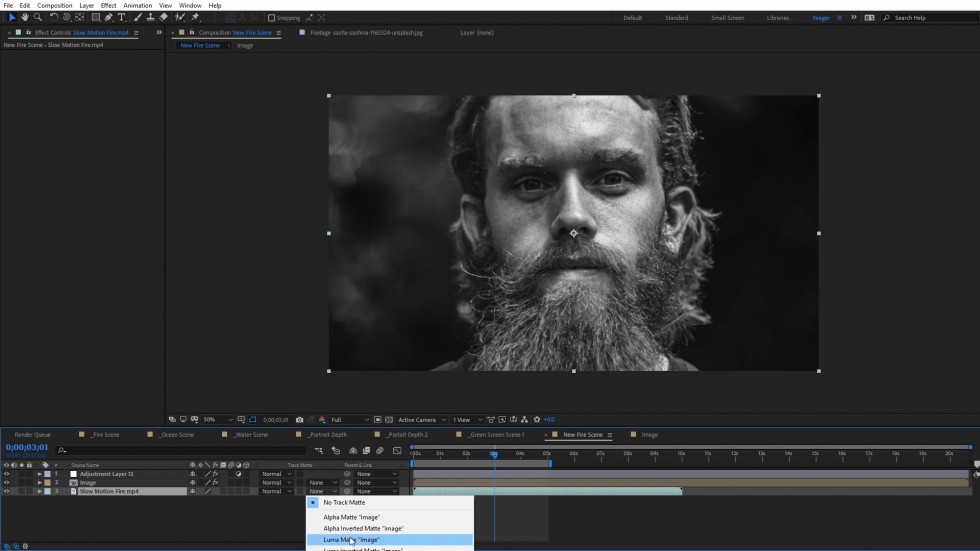980x551 pixels.
Task: Open the Active Camera dropdown
Action: [420, 420]
